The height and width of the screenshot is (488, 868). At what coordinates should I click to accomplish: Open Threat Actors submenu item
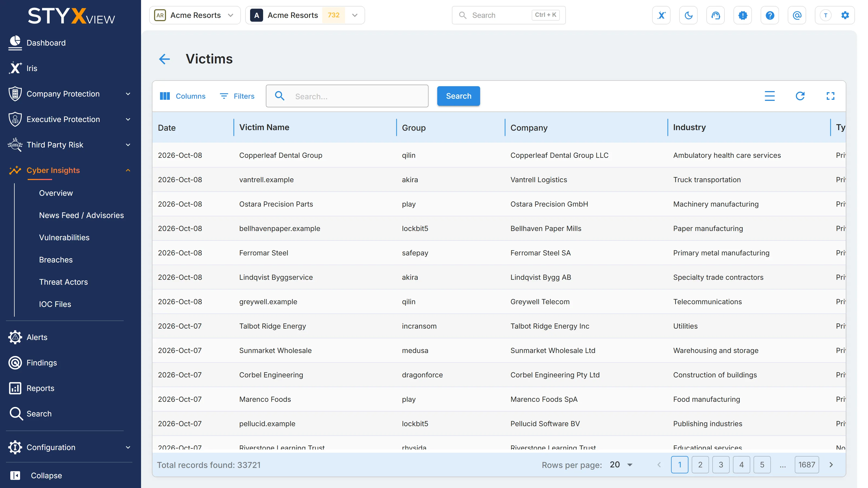63,282
